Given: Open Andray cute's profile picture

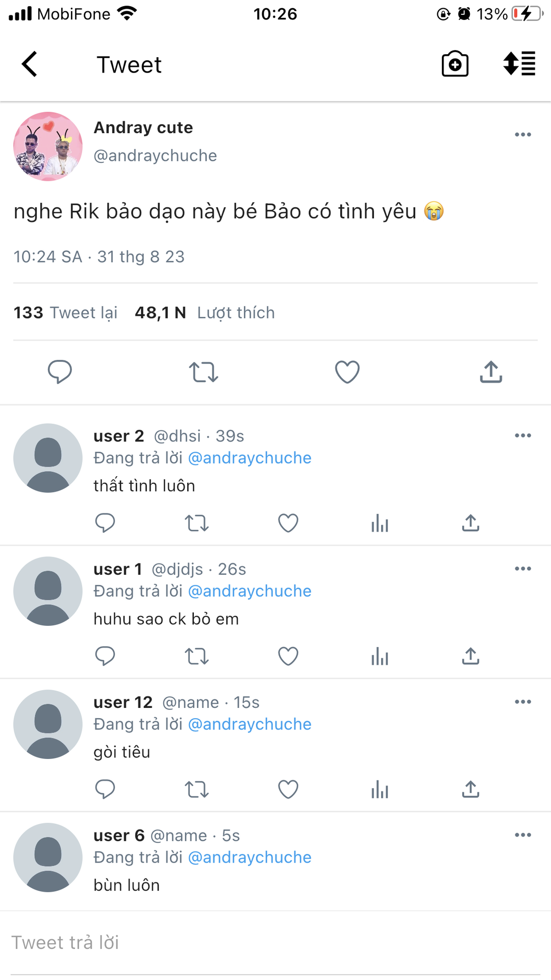Looking at the screenshot, I should [x=48, y=146].
